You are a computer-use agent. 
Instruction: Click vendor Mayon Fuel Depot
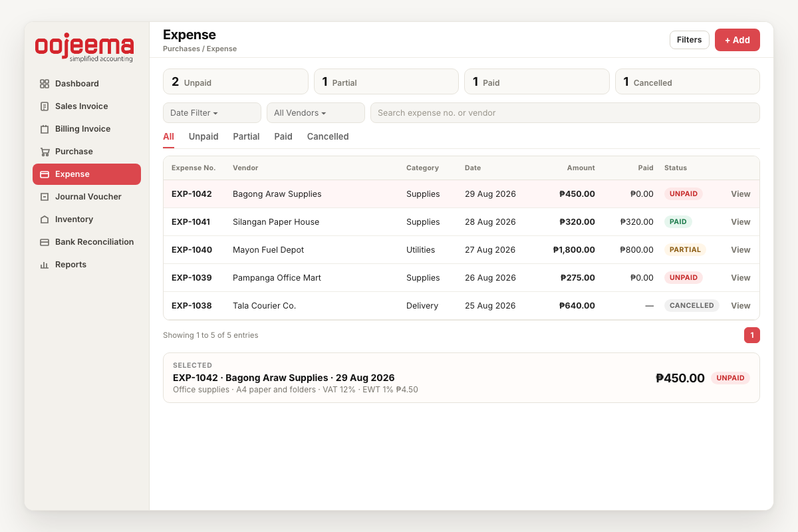point(269,250)
